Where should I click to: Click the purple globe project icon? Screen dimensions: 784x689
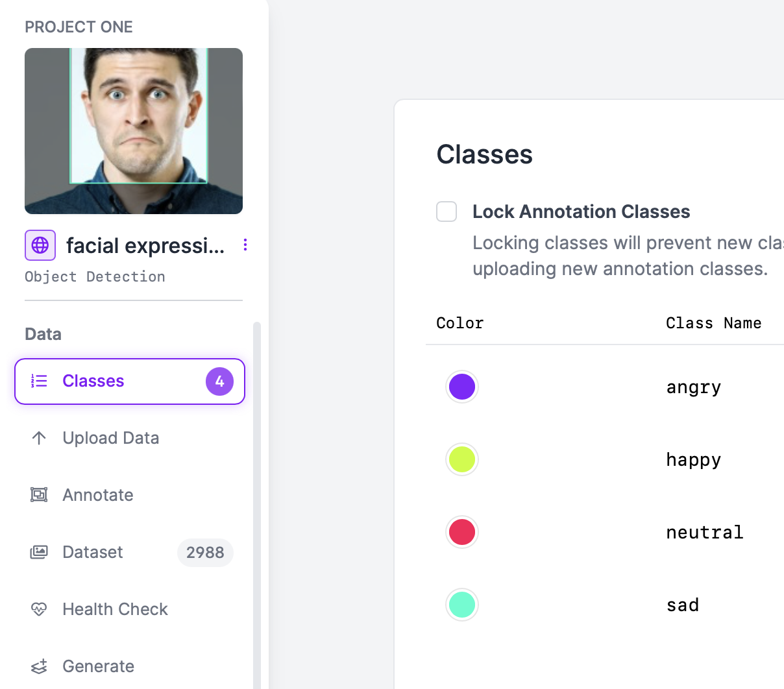(40, 245)
